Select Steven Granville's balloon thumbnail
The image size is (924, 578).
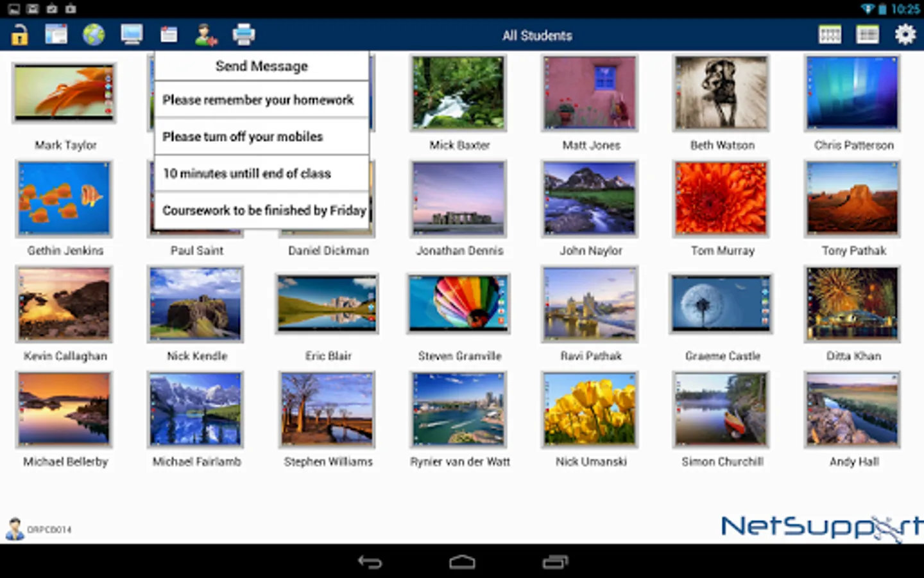coord(459,304)
